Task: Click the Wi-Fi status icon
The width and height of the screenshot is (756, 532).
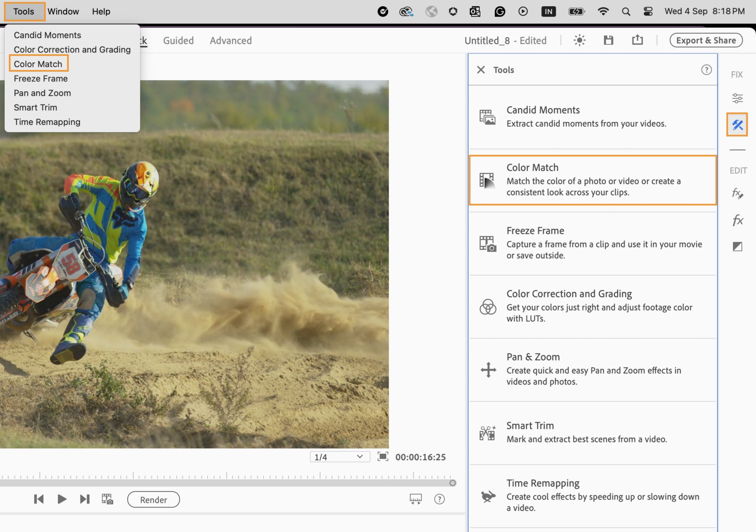Action: [603, 11]
